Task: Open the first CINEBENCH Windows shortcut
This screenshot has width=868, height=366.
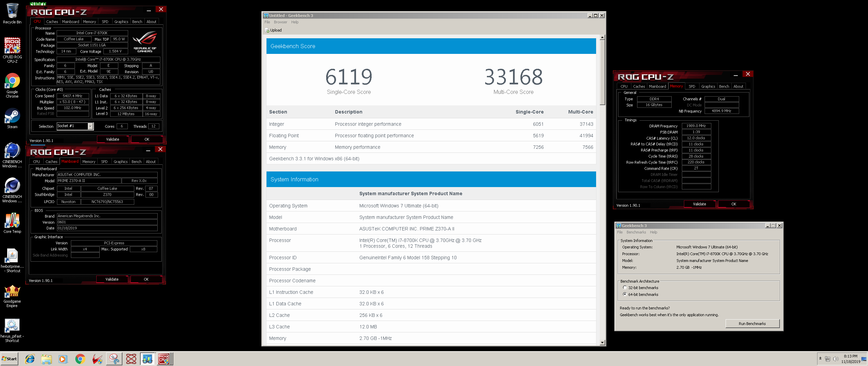Action: click(12, 155)
